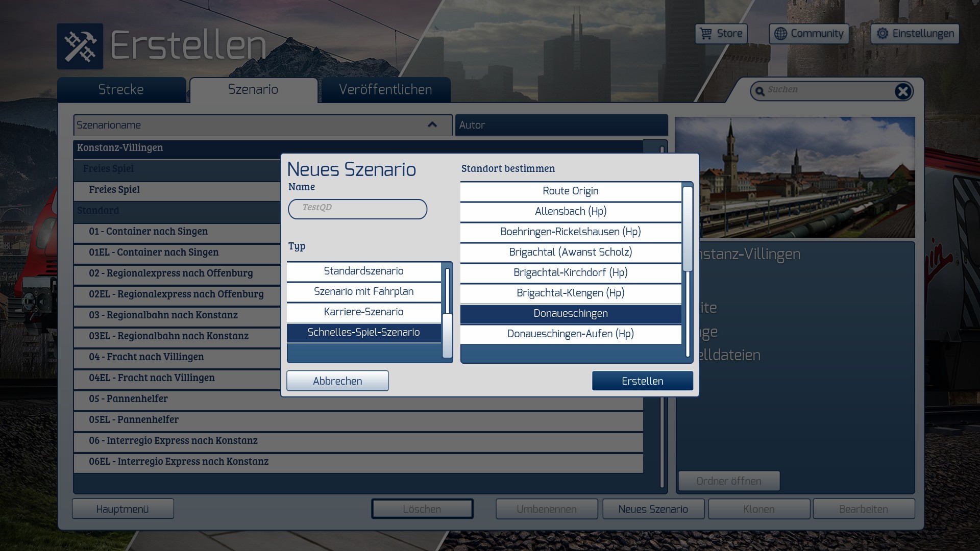Image resolution: width=980 pixels, height=551 pixels.
Task: Open Einstellungen via the gear icon
Action: pyautogui.click(x=883, y=34)
